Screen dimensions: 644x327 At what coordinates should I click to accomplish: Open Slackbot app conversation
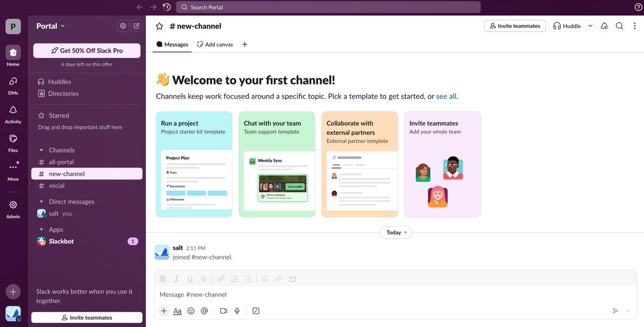[x=87, y=241]
